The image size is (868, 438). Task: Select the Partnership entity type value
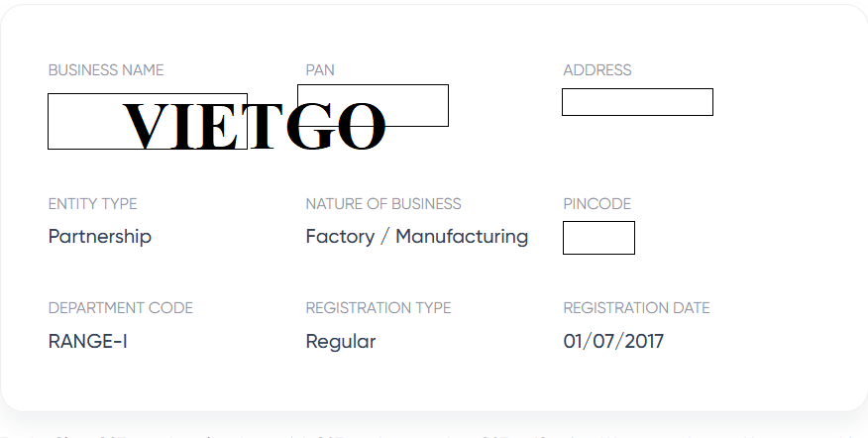[100, 237]
